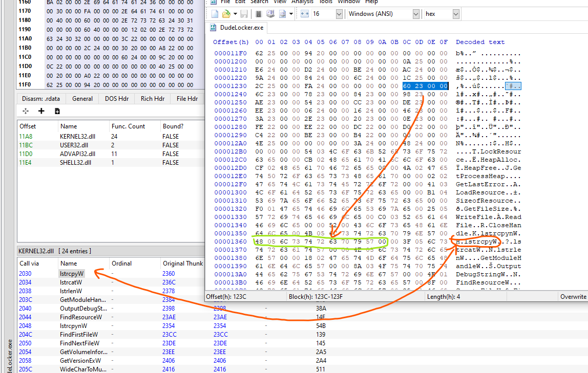
Task: Open the Window menu
Action: [x=349, y=2]
